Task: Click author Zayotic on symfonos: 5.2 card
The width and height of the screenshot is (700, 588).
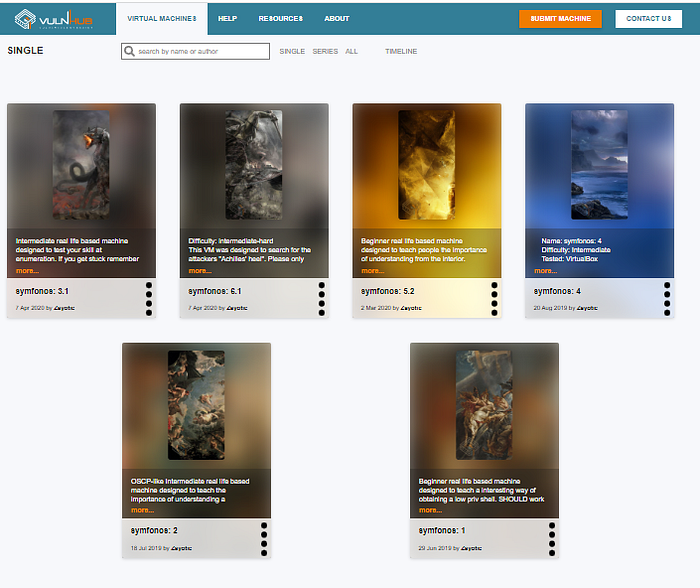Action: 411,308
